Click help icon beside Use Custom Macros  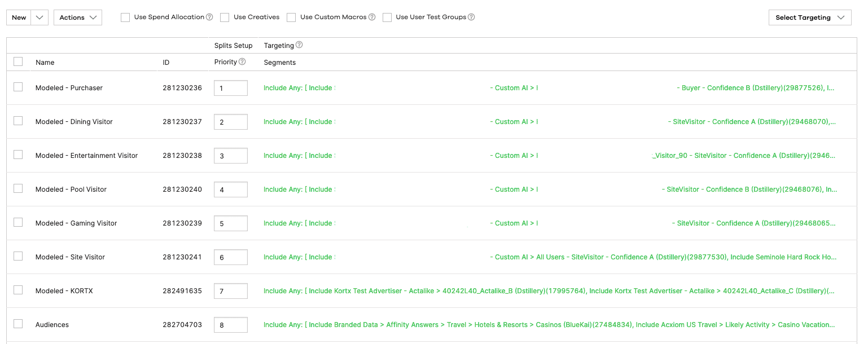(x=372, y=17)
